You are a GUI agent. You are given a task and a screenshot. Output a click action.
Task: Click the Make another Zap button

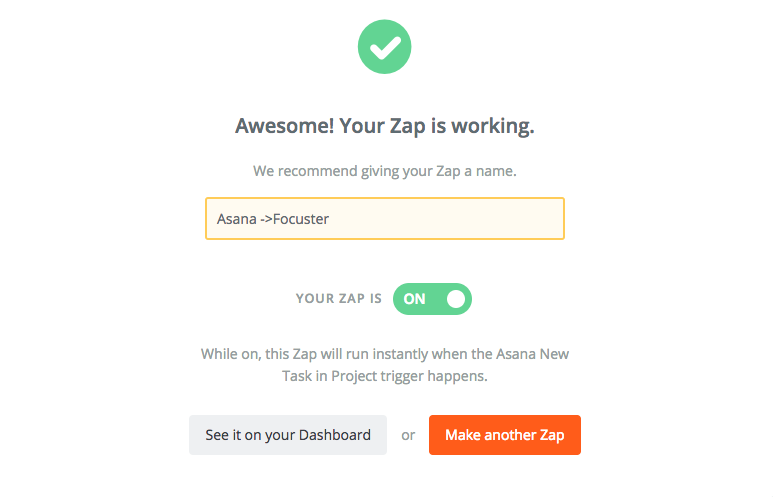tap(505, 435)
